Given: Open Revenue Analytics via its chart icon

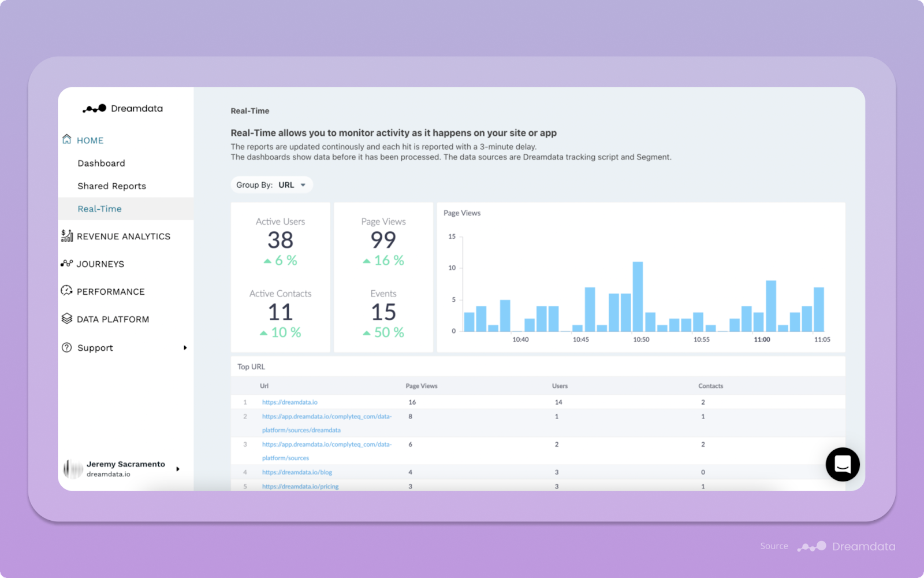Looking at the screenshot, I should (x=66, y=235).
